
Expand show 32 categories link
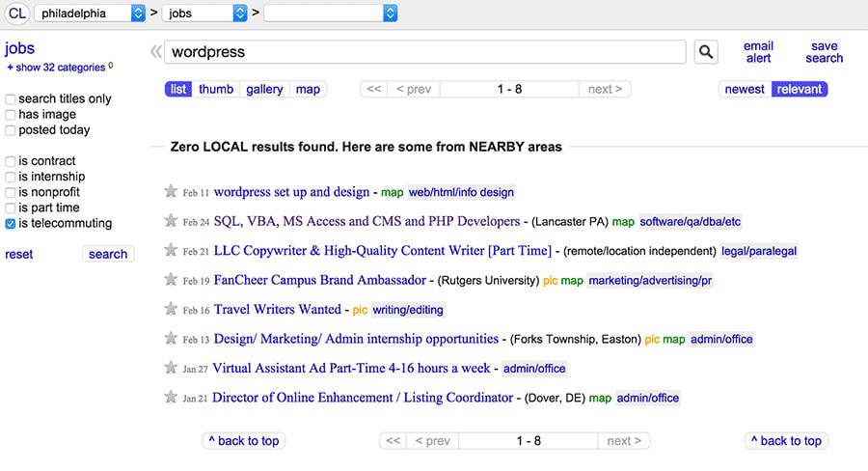pyautogui.click(x=56, y=68)
